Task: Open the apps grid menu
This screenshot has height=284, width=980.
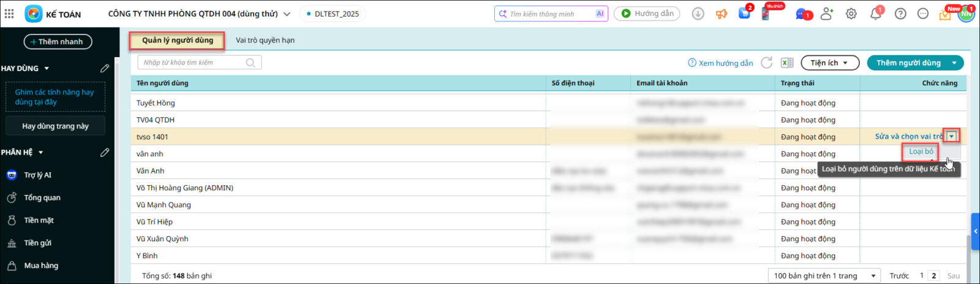Action: (9, 13)
